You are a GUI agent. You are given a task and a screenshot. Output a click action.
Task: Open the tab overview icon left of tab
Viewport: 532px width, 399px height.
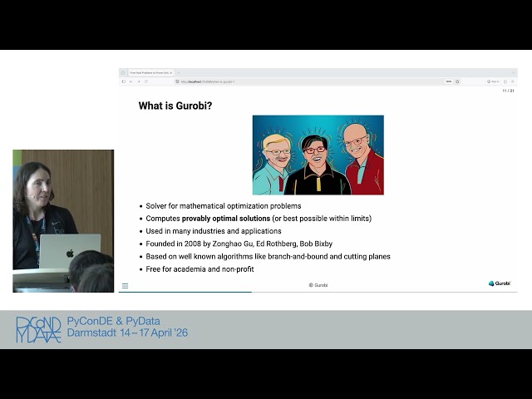pyautogui.click(x=123, y=72)
